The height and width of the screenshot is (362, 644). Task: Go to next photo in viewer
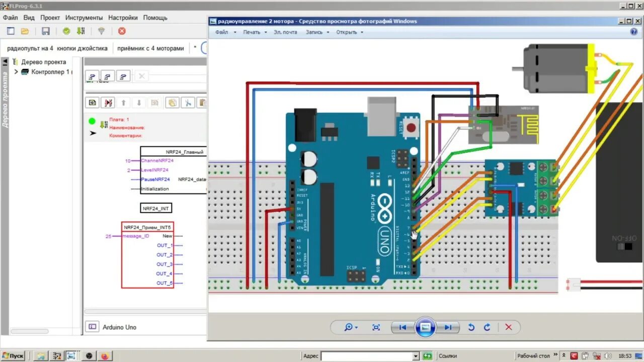(447, 327)
